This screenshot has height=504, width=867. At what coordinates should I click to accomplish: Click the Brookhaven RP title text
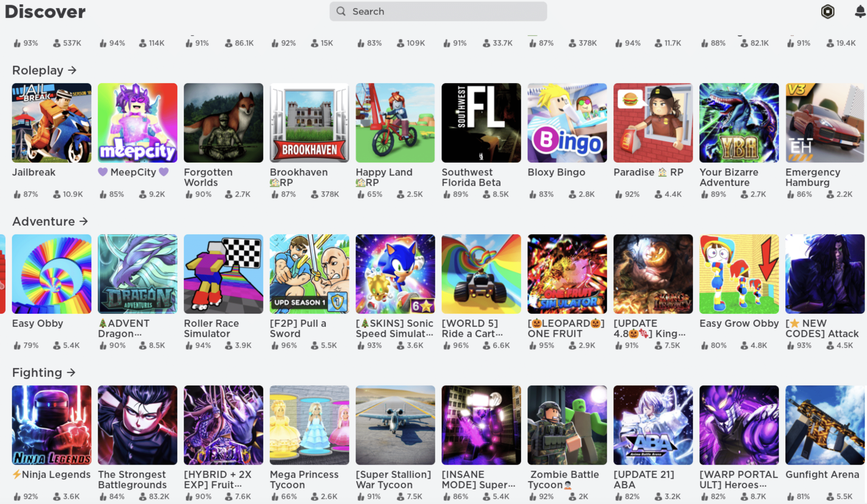pos(299,178)
